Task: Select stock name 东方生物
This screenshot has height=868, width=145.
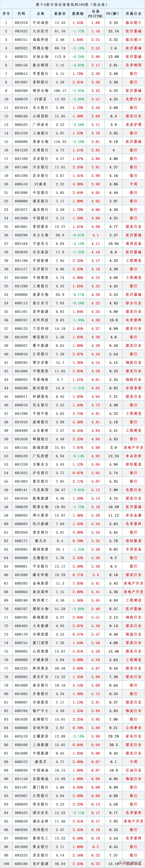Action: tap(40, 235)
